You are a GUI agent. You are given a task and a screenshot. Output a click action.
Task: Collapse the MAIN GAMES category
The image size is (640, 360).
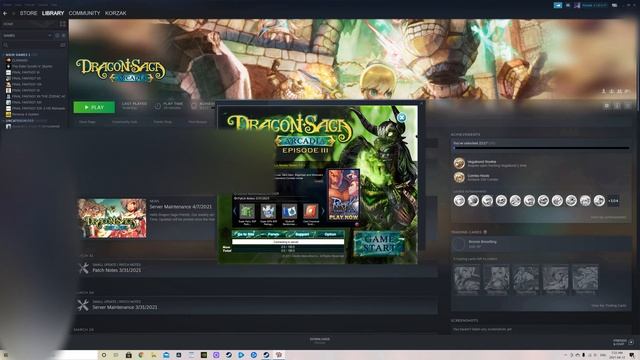[x=18, y=54]
